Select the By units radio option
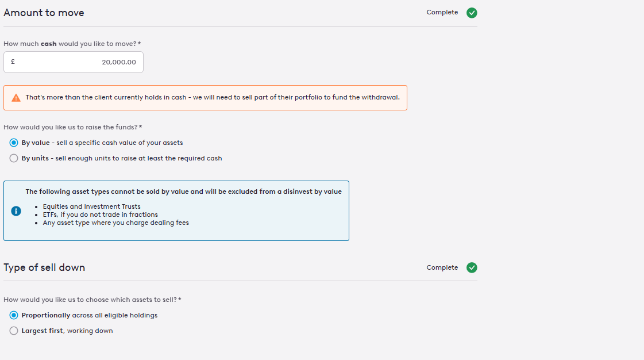Screen dimensions: 644x360 coord(14,158)
